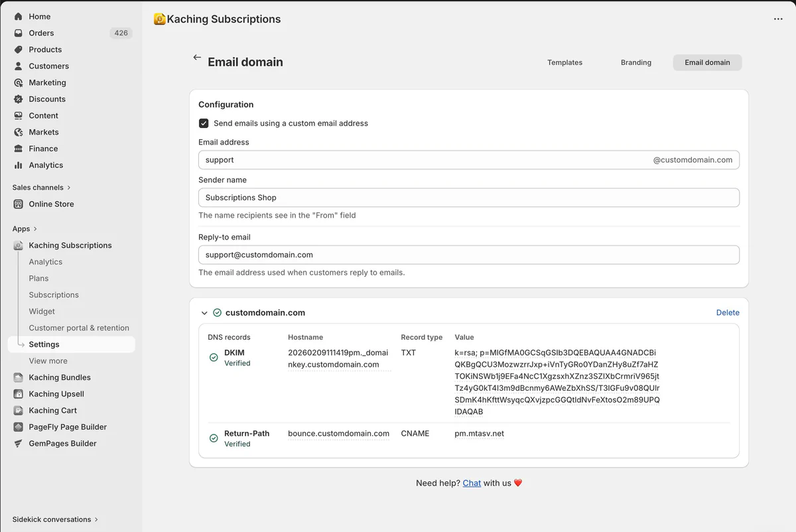Delete the customdomain.com domain
The image size is (796, 532).
coord(728,312)
